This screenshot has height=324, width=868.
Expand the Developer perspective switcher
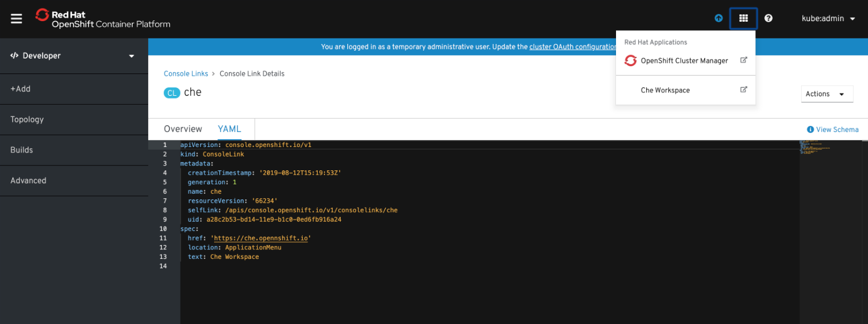tap(74, 56)
